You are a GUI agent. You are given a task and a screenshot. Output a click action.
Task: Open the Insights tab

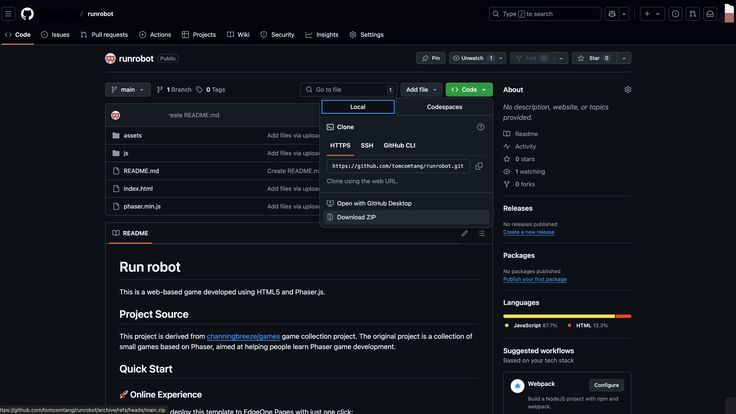coord(322,35)
